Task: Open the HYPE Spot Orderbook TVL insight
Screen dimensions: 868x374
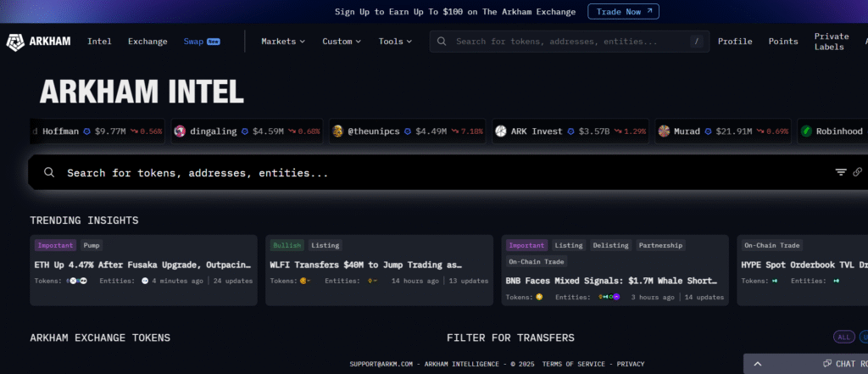Action: [804, 265]
